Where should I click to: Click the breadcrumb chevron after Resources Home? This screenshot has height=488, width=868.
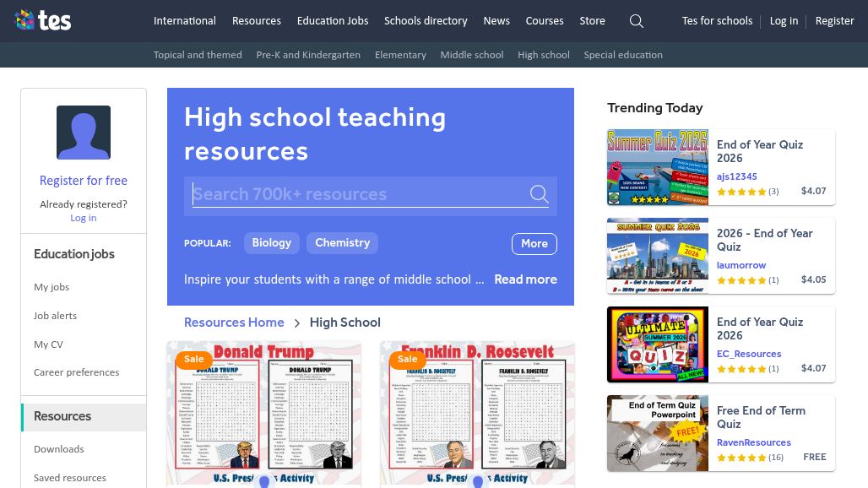point(296,323)
